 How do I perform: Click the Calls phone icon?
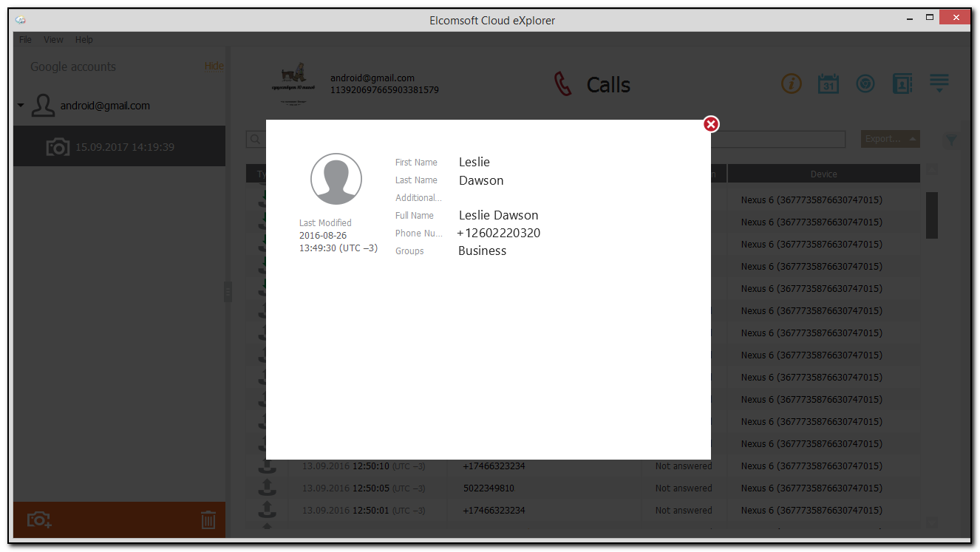point(563,84)
